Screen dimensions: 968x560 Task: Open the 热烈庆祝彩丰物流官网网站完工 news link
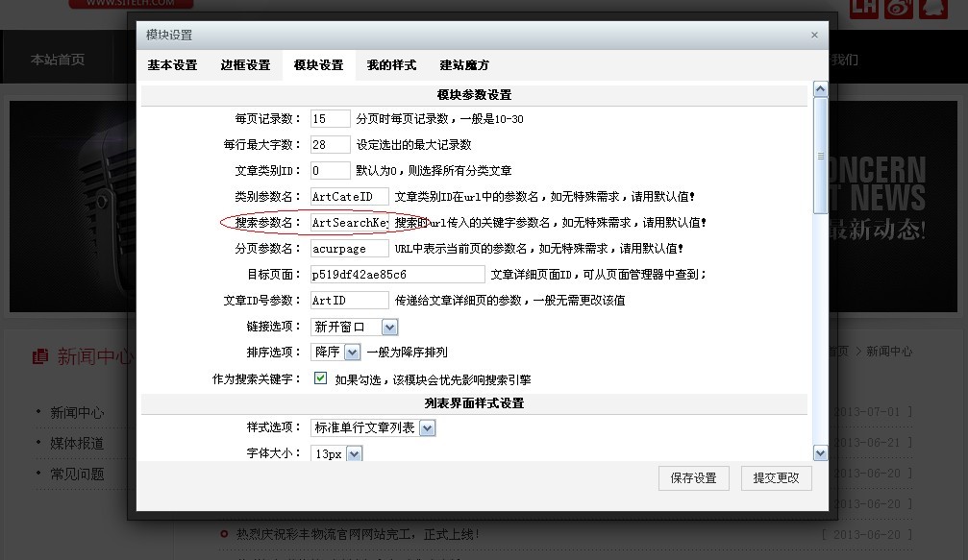click(x=358, y=534)
